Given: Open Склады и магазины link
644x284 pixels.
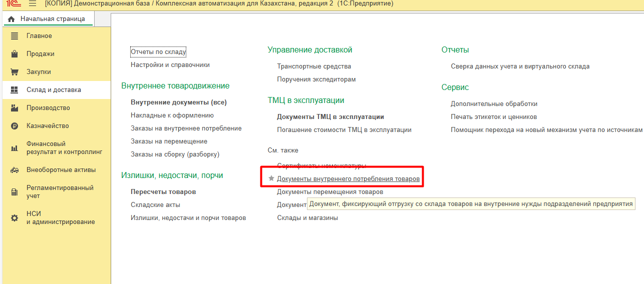Looking at the screenshot, I should tap(307, 217).
